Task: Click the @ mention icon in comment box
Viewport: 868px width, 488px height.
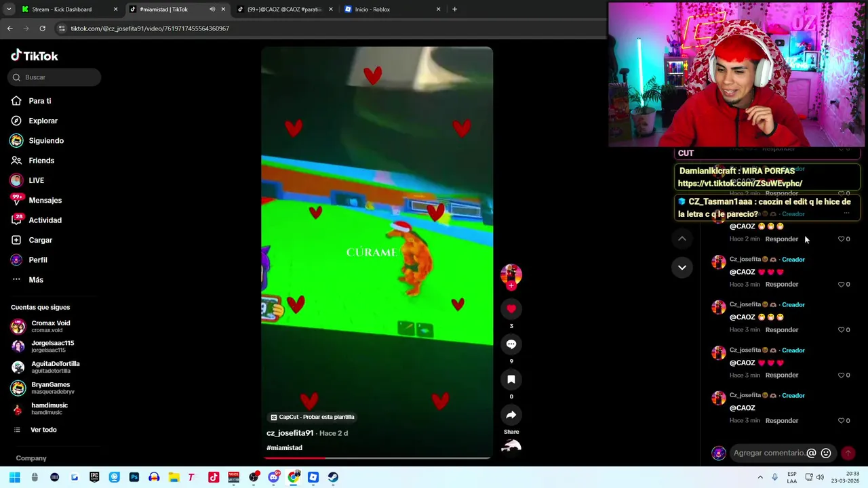Action: 811,453
